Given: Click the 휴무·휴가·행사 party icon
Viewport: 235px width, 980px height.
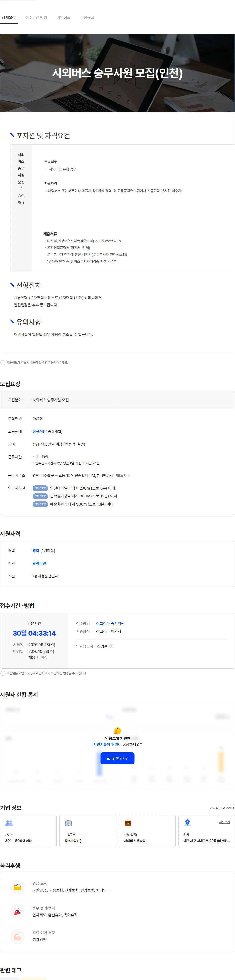Looking at the screenshot, I should [x=17, y=912].
